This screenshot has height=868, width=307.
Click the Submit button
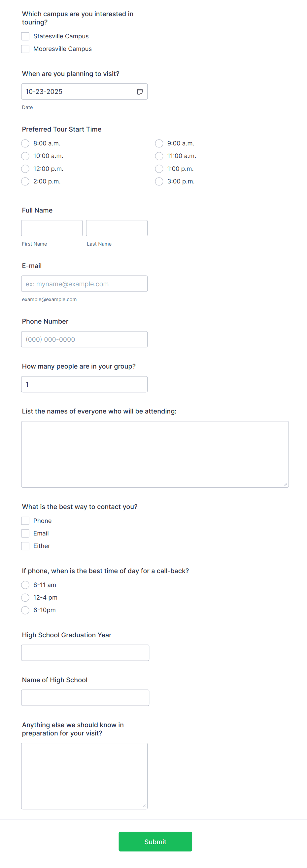click(155, 841)
